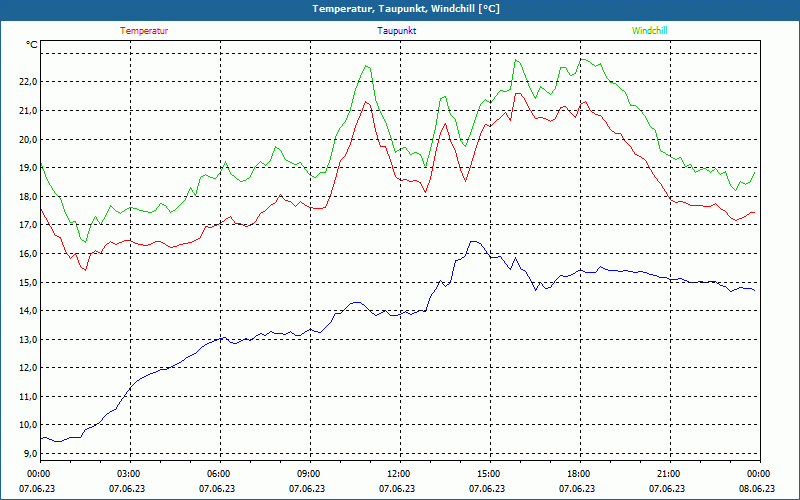Click the 18:00 time axis label
The image size is (800, 500).
pos(580,473)
